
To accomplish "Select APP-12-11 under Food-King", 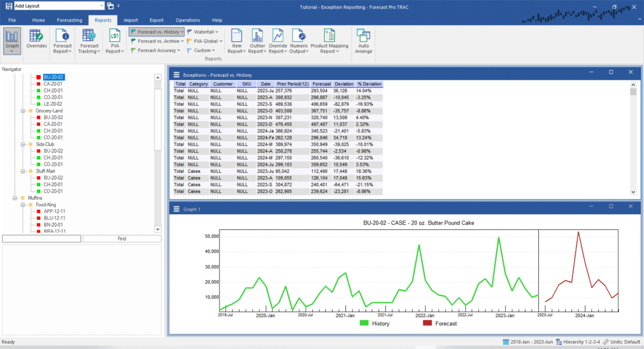I will 54,212.
